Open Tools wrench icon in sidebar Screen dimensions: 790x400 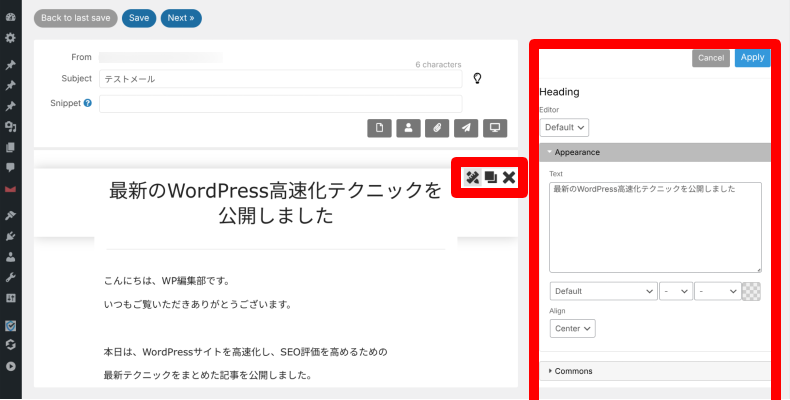(x=11, y=278)
